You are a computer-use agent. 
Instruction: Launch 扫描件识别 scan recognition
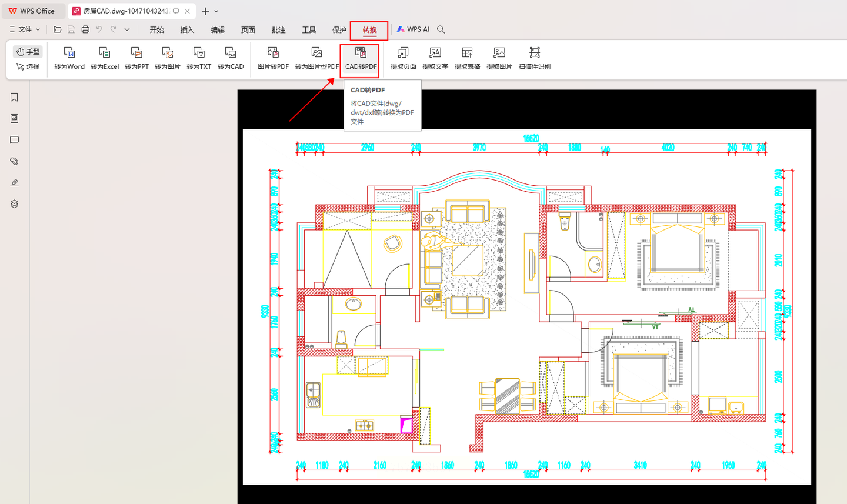point(534,58)
